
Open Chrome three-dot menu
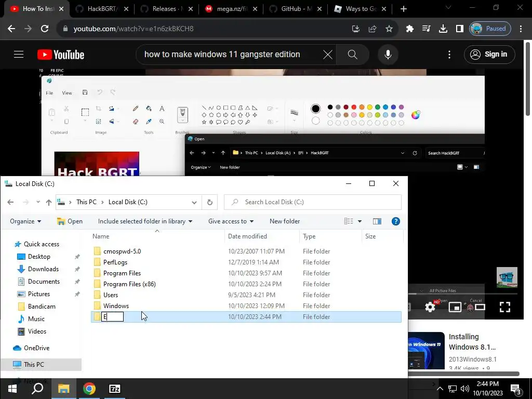click(521, 29)
